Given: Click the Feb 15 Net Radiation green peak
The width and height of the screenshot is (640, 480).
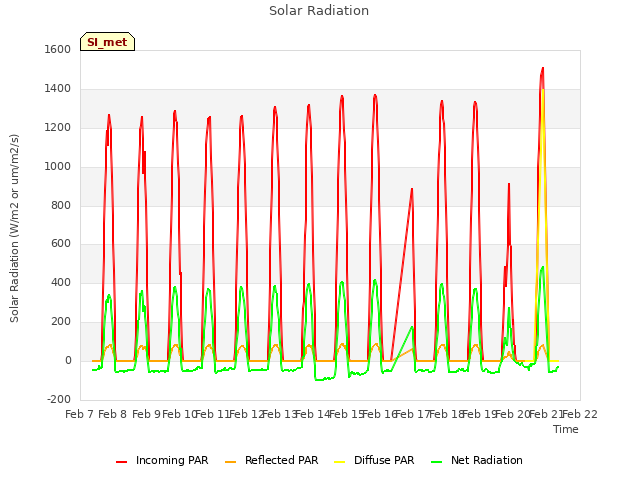Looking at the screenshot, I should tap(342, 282).
